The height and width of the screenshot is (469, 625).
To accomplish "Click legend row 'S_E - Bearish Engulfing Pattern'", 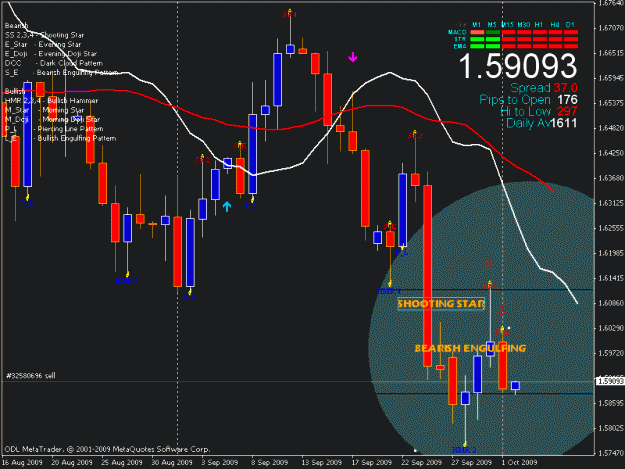I will pyautogui.click(x=61, y=73).
